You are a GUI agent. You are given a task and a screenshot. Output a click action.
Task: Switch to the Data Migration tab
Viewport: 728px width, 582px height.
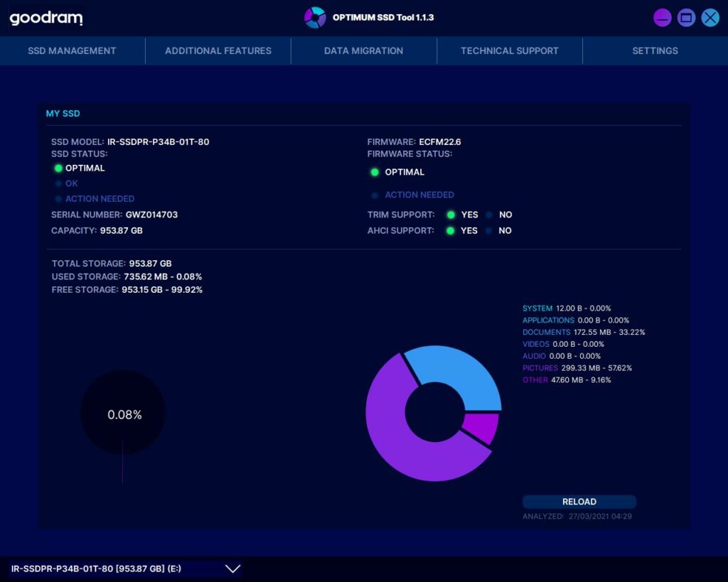[363, 51]
